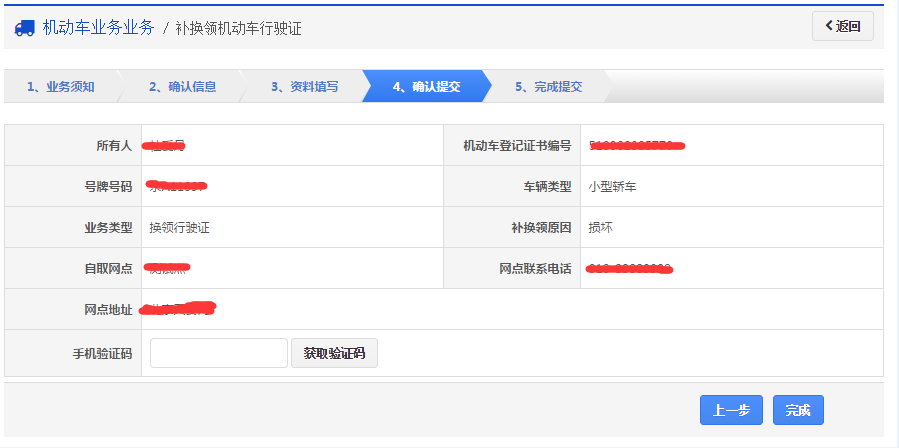Jump to step 5 完成提交
The height and width of the screenshot is (448, 899).
click(x=548, y=86)
